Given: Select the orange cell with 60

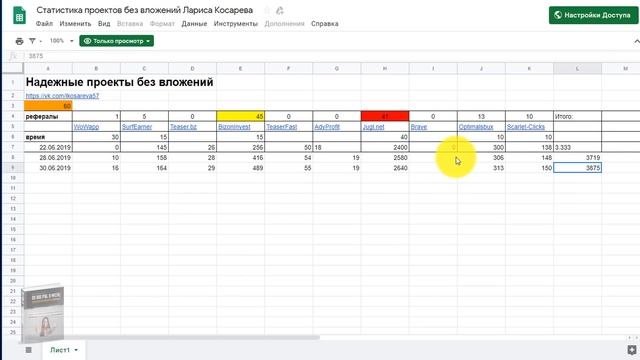Looking at the screenshot, I should pyautogui.click(x=48, y=106).
